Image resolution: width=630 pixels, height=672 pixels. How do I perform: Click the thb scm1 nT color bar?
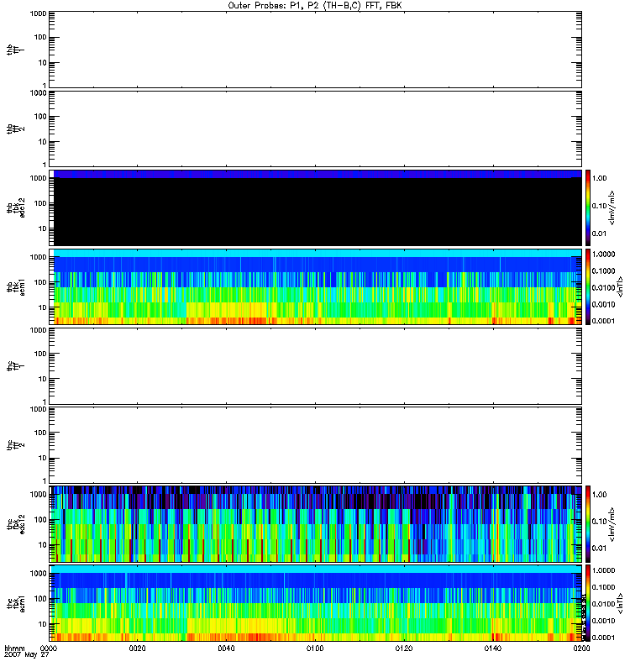point(590,286)
